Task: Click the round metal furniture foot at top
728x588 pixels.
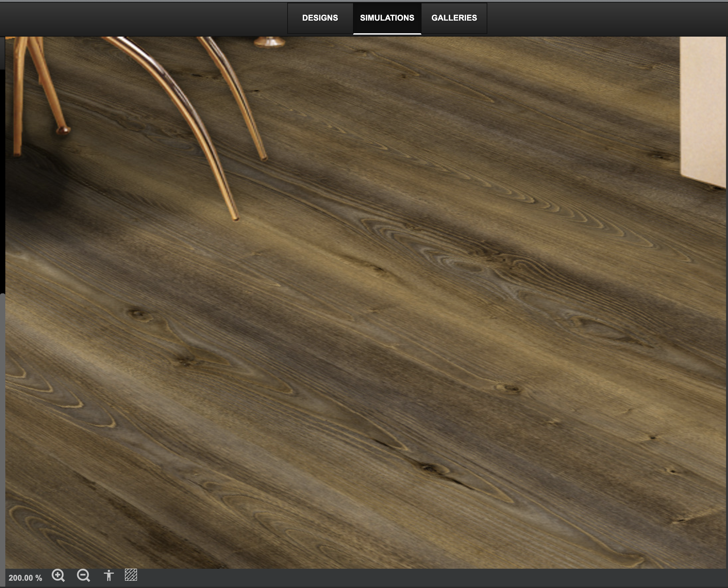Action: coord(270,42)
